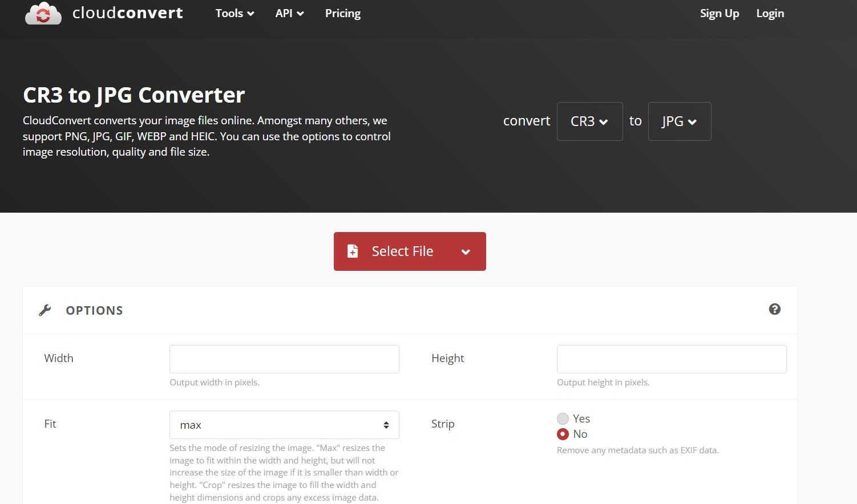Image resolution: width=857 pixels, height=504 pixels.
Task: Select the Tools menu in the navbar
Action: (x=234, y=13)
